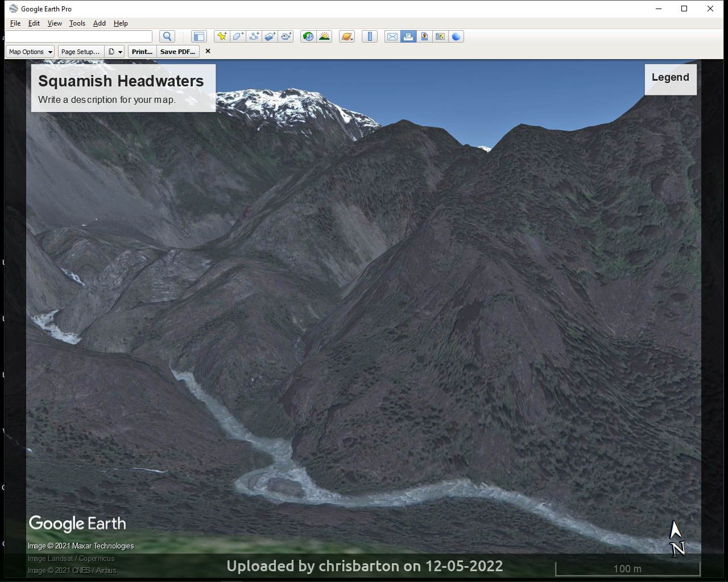The image size is (728, 582).
Task: Open the page size dropdown arrow
Action: click(x=120, y=52)
